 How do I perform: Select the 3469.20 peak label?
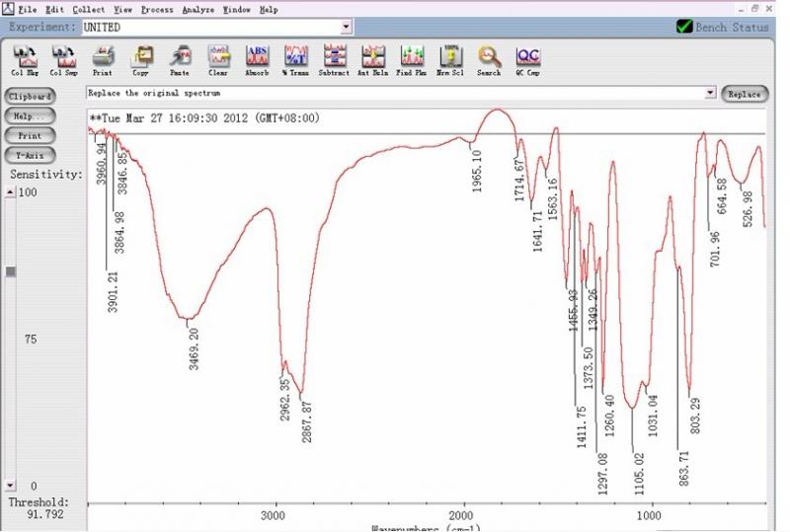[194, 348]
